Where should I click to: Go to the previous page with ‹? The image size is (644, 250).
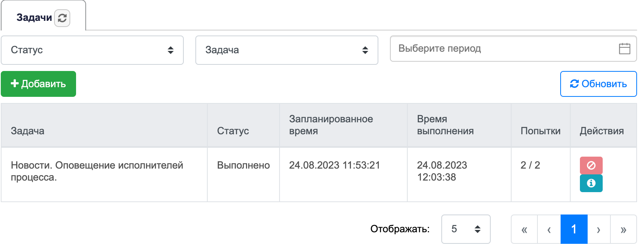[549, 229]
